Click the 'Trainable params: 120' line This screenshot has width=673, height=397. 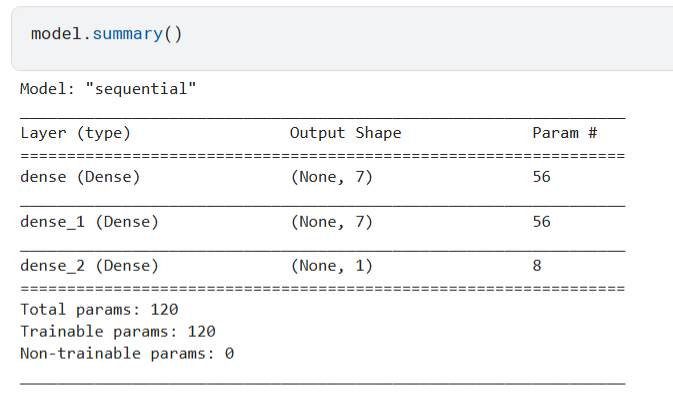[118, 332]
